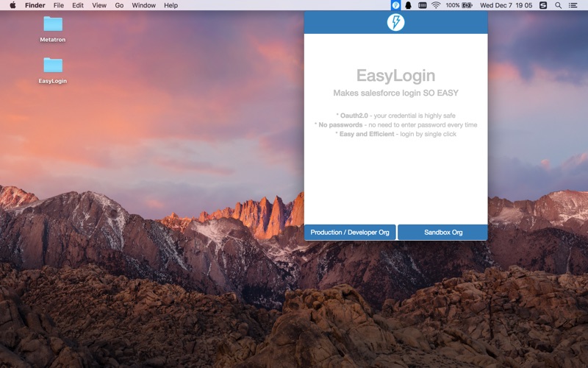Open Notification Center list icon
The height and width of the screenshot is (368, 588).
[573, 5]
